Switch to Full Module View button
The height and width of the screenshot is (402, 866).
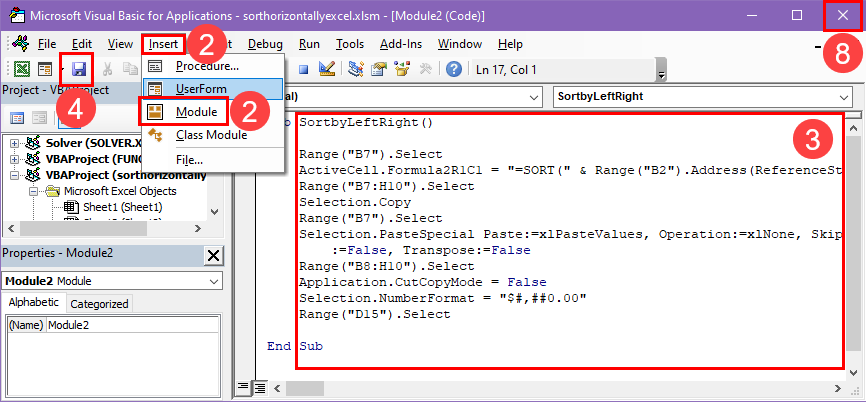click(x=259, y=387)
